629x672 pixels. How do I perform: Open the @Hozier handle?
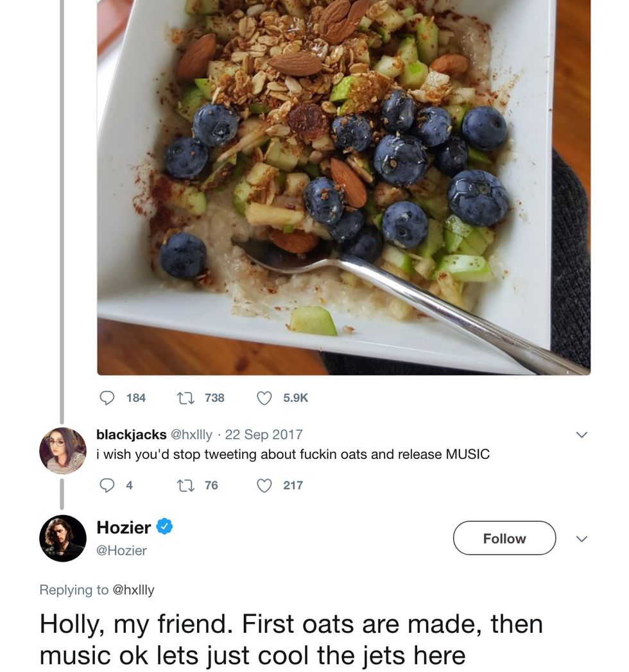(x=121, y=550)
